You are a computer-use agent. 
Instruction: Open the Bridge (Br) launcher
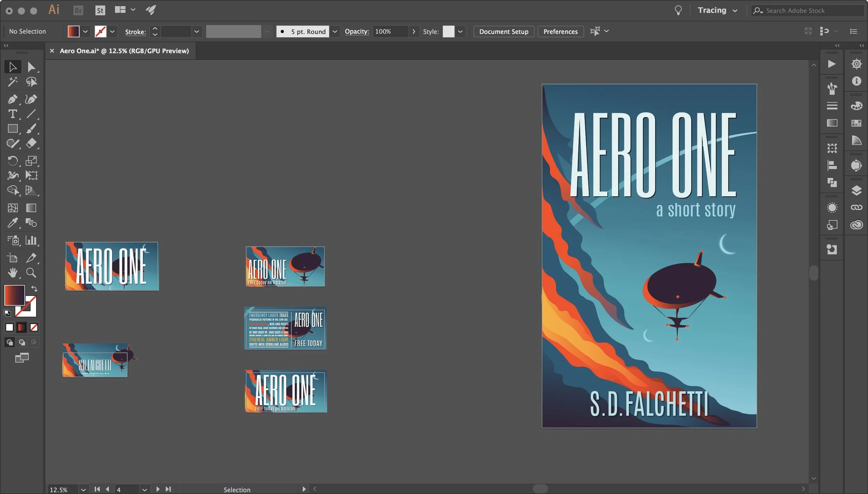78,10
